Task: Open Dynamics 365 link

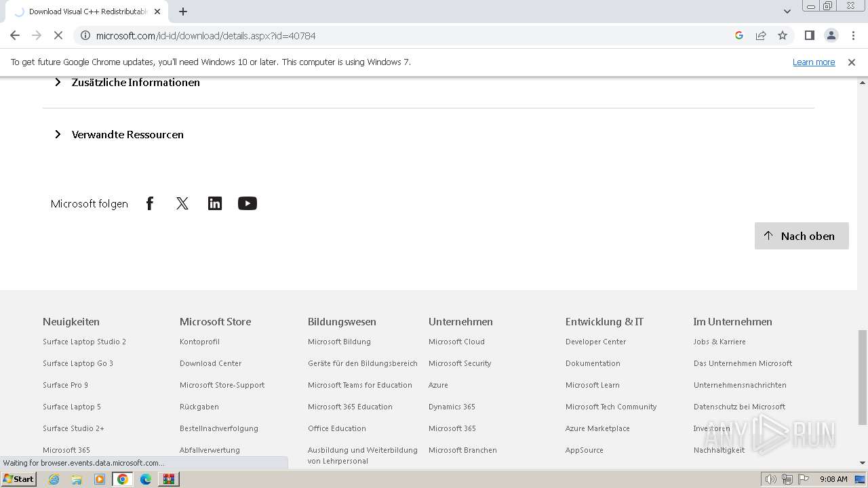Action: (x=452, y=407)
